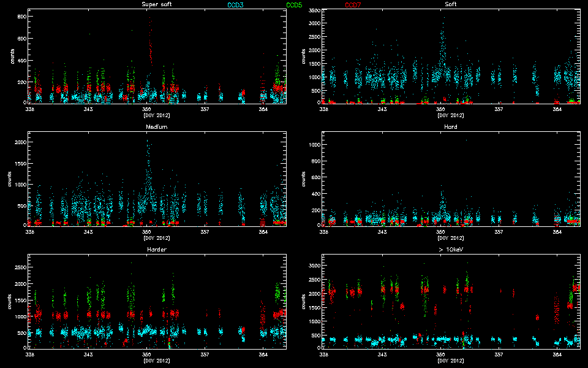This screenshot has width=588, height=368.
Task: Click the '> 10keV' plot title
Action: (x=450, y=250)
